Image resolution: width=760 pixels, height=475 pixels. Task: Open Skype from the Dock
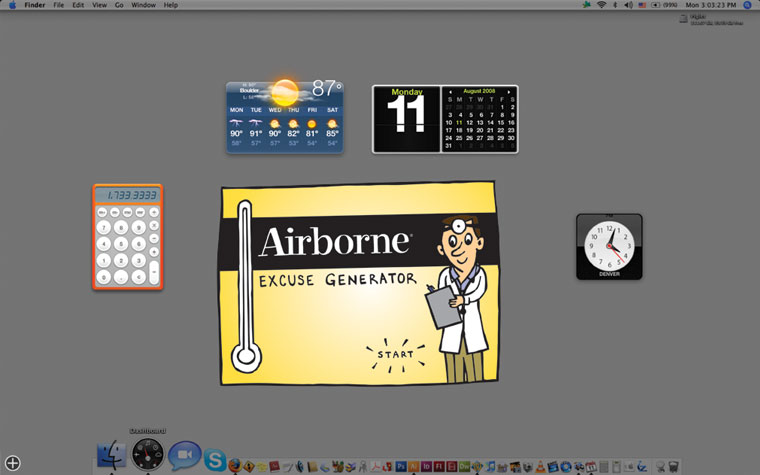click(x=215, y=461)
